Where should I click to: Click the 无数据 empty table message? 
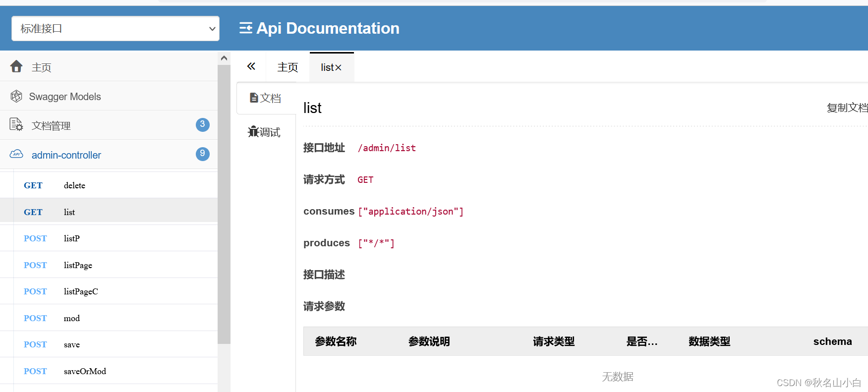[x=618, y=377]
